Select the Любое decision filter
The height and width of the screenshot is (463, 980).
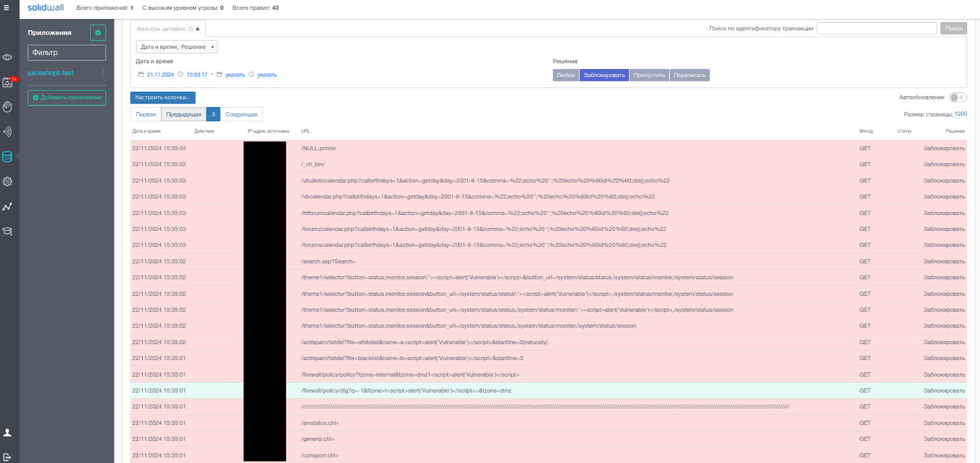click(x=566, y=75)
